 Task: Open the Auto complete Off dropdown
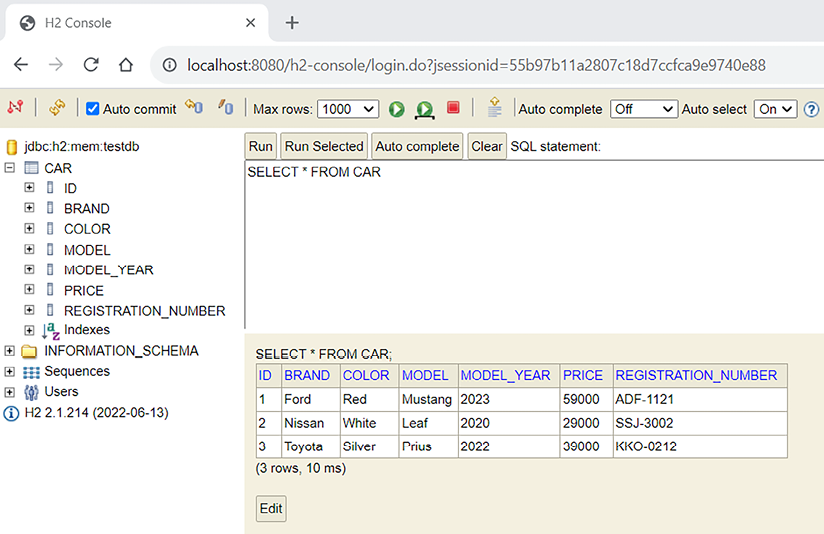643,109
